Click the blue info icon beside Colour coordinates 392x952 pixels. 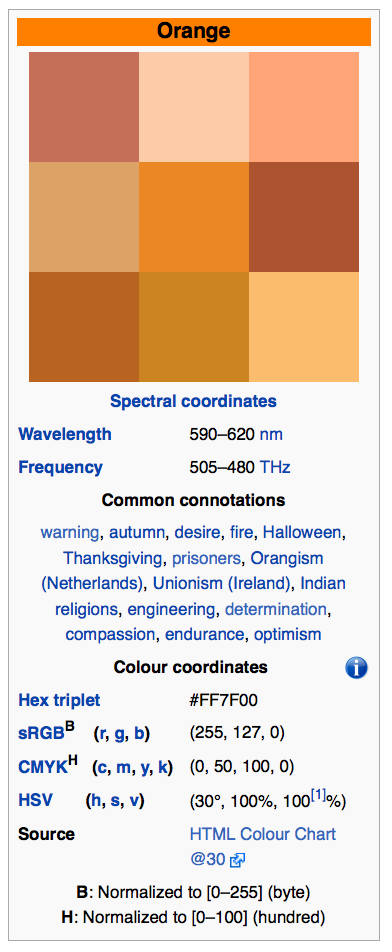coord(356,668)
